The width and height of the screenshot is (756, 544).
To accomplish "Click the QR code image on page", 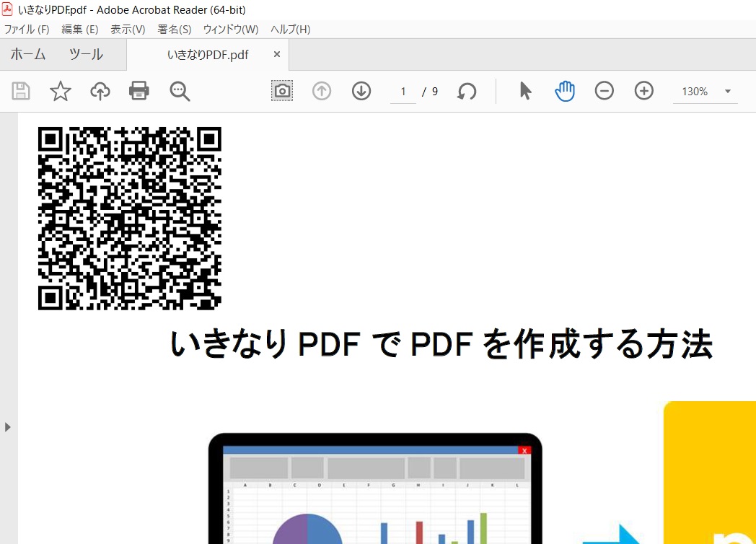I will (130, 218).
